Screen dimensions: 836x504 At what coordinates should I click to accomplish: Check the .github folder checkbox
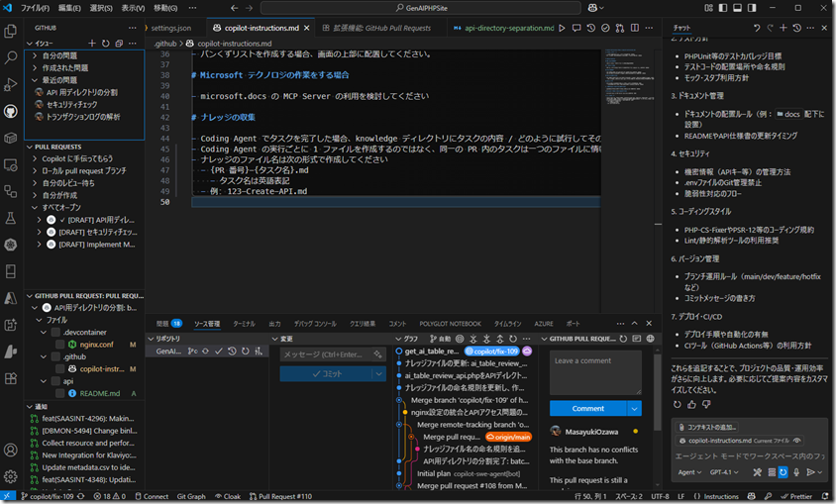pos(55,356)
